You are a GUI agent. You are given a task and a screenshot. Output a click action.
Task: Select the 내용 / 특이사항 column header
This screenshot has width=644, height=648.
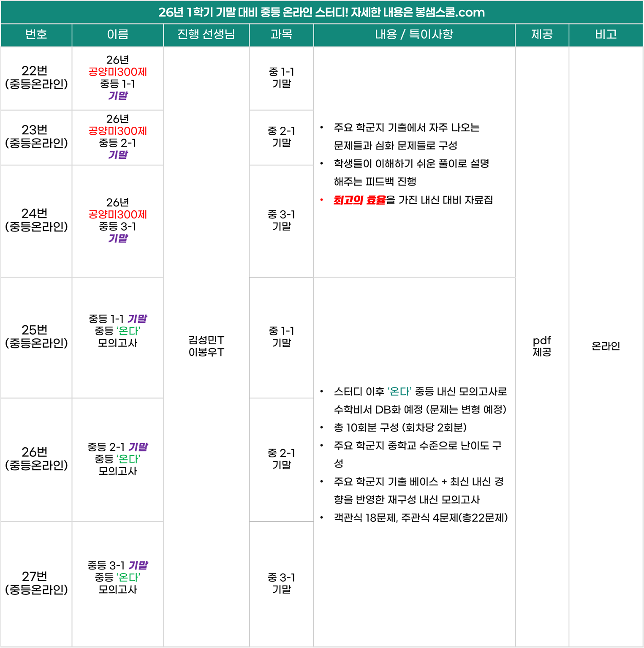414,35
